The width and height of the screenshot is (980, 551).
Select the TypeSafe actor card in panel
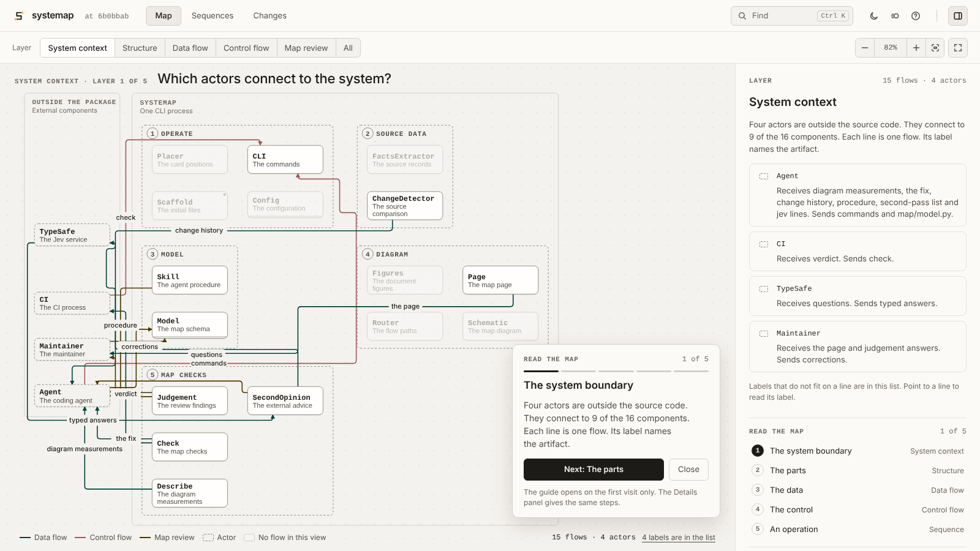coord(858,296)
